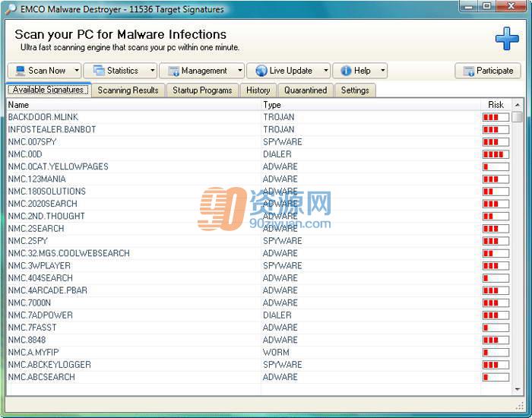Click the risk bar for NMC.ABCSEARCH
Viewport: 532px width, 418px height.
click(x=496, y=378)
